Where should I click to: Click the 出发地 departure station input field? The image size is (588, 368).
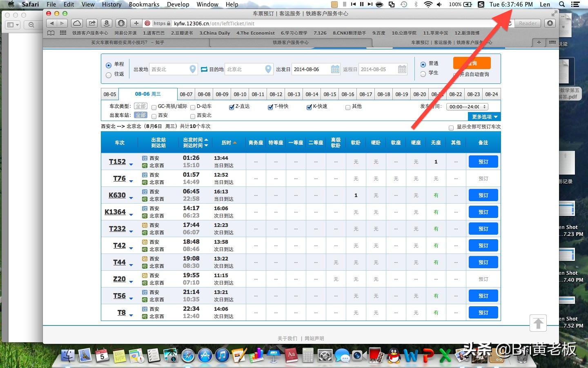(169, 70)
